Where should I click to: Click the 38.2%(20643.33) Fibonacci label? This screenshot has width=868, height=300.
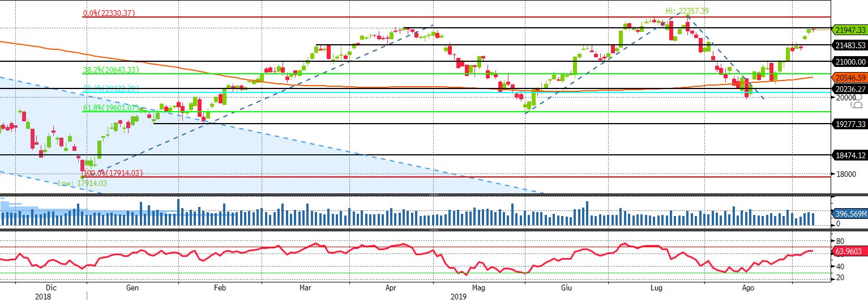[111, 70]
